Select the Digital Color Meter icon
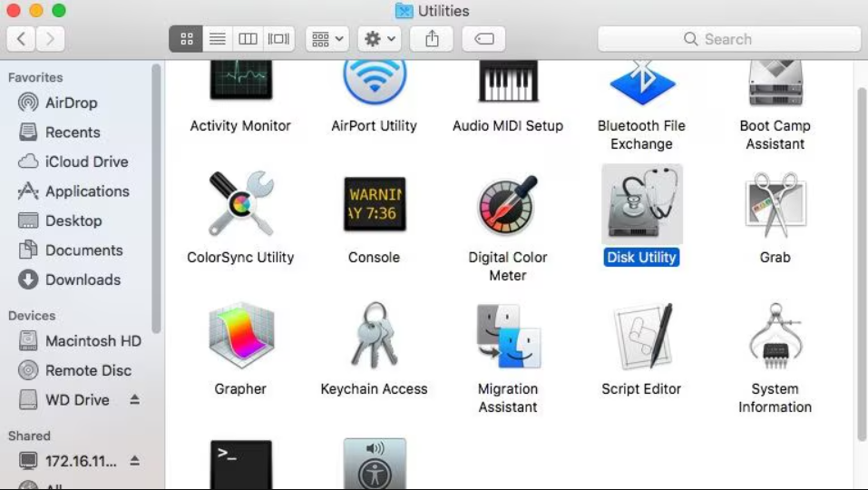Viewport: 868px width, 490px height. pos(508,204)
